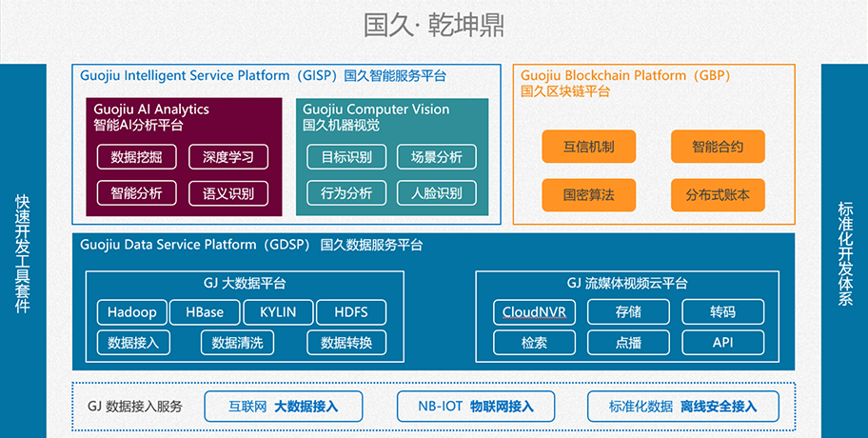Select the 分布式账本 block
The width and height of the screenshot is (868, 438).
718,195
